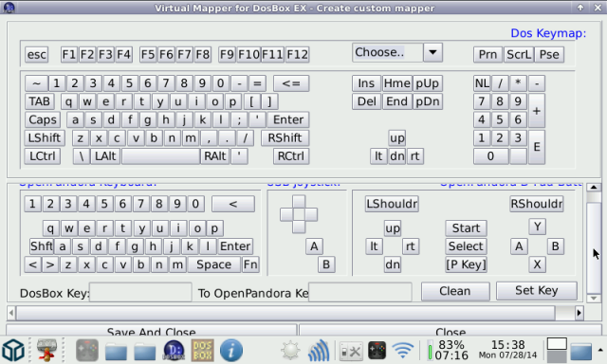
Task: Switch to the white workspace in the pager
Action: click(x=557, y=343)
